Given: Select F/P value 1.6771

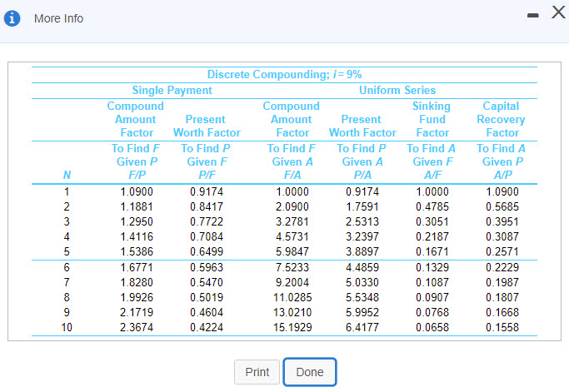Looking at the screenshot, I should pos(137,268).
